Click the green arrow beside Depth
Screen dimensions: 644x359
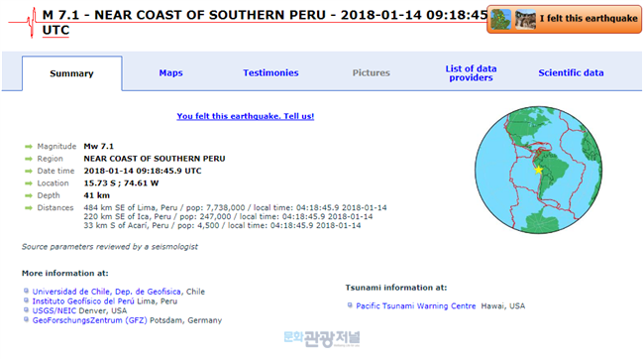pyautogui.click(x=29, y=195)
